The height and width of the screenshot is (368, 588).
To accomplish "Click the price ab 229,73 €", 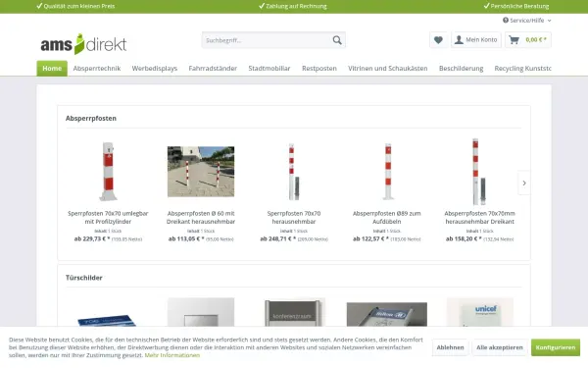I will 92,238.
